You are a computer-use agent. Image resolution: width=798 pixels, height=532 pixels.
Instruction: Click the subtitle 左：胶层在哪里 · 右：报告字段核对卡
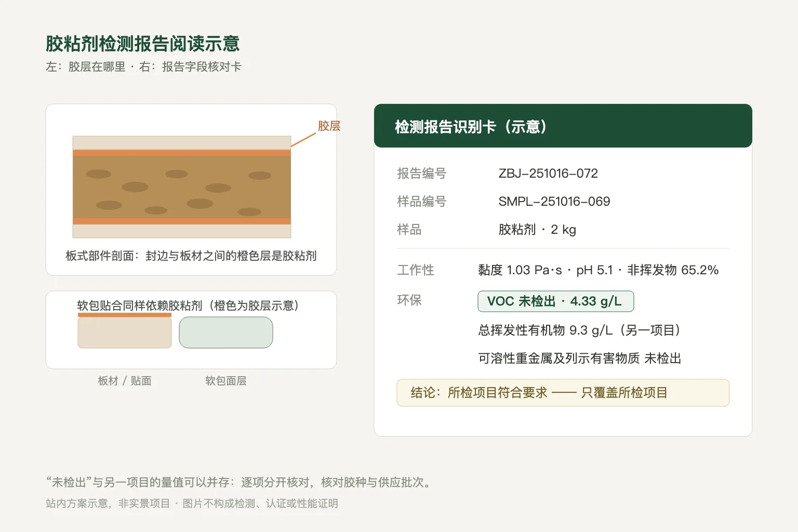pyautogui.click(x=143, y=66)
